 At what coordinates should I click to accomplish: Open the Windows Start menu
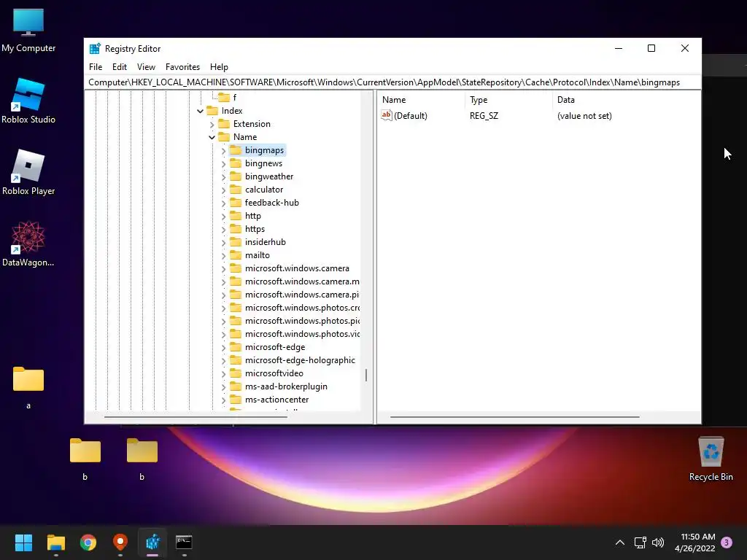[23, 542]
